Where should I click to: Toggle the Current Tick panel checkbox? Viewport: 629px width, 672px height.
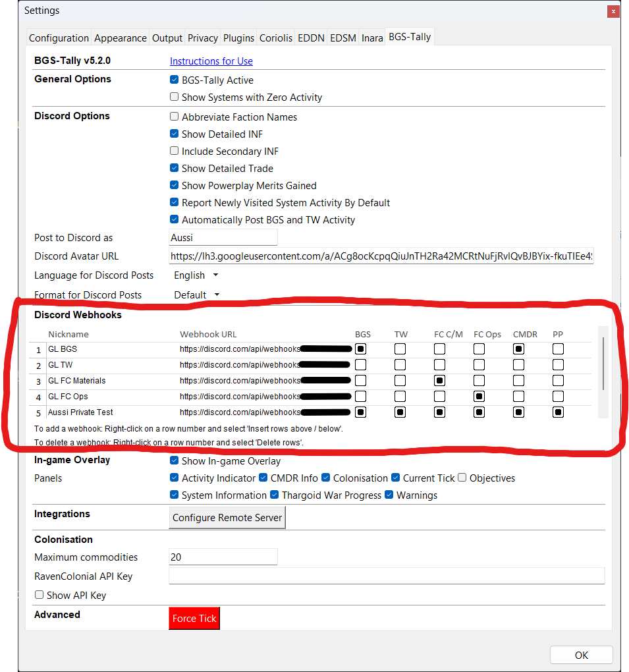(x=395, y=478)
